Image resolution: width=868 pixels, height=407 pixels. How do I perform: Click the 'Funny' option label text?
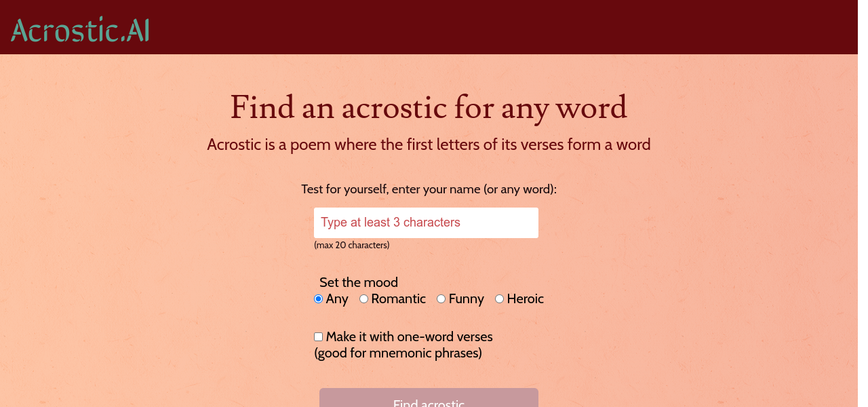(466, 299)
